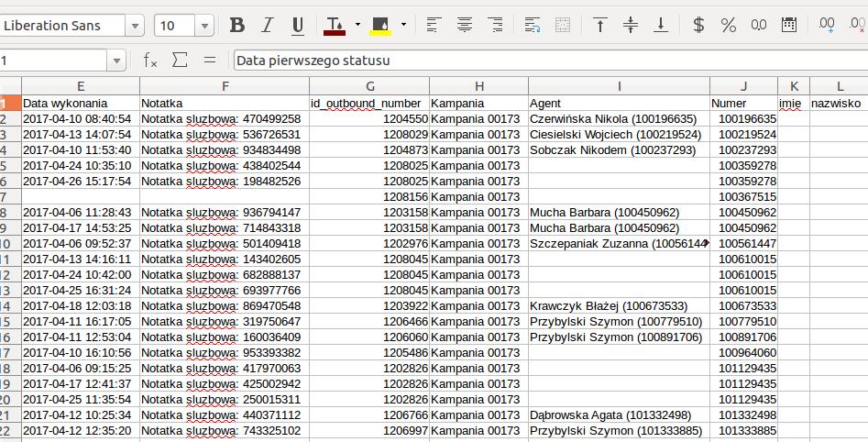Open the Function Wizard
The width and height of the screenshot is (868, 442).
coord(150,61)
